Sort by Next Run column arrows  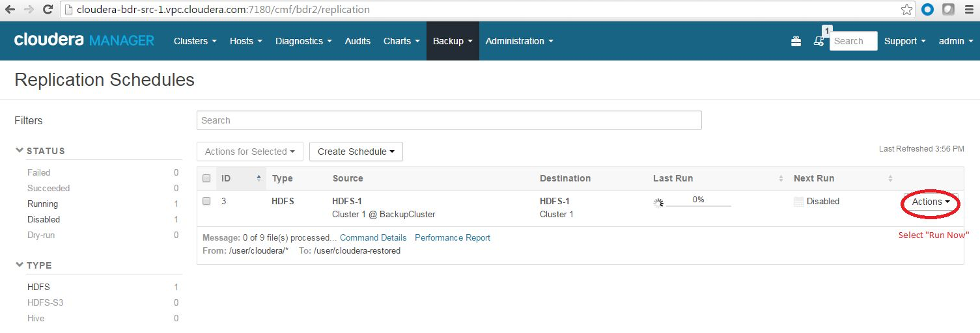coord(890,179)
